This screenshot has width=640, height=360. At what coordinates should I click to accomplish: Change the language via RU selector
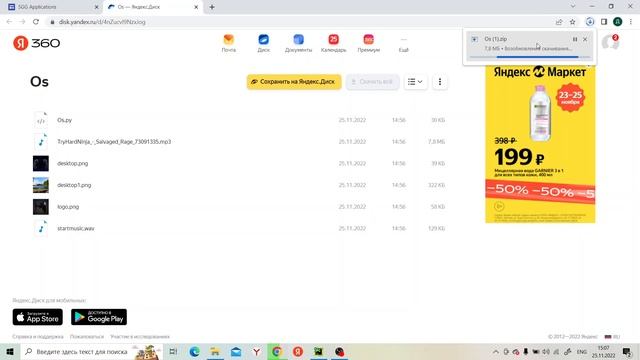click(612, 337)
